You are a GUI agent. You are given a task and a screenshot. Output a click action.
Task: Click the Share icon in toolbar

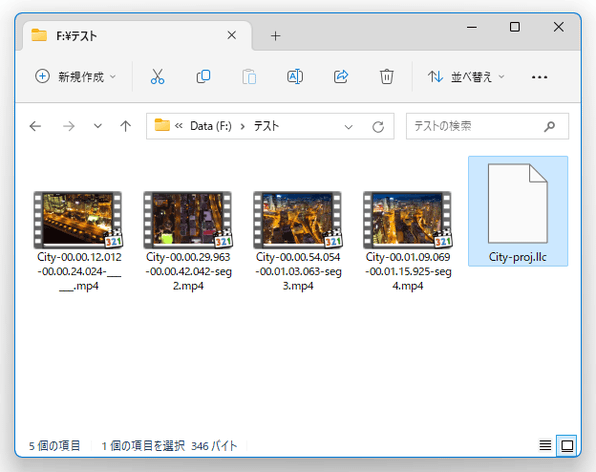point(341,77)
